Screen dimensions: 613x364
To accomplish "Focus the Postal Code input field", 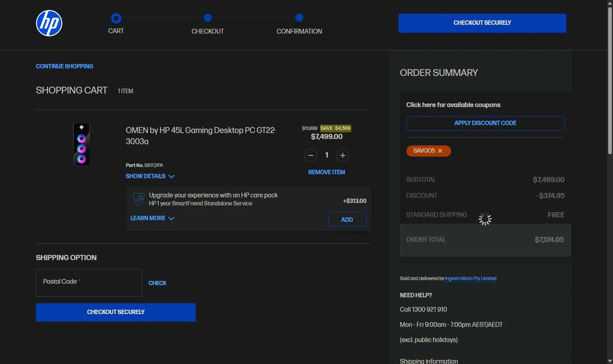I will pos(89,283).
